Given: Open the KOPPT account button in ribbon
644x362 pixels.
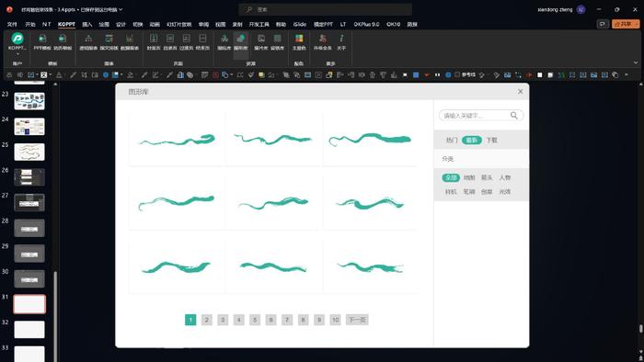Looking at the screenshot, I should coord(17,41).
